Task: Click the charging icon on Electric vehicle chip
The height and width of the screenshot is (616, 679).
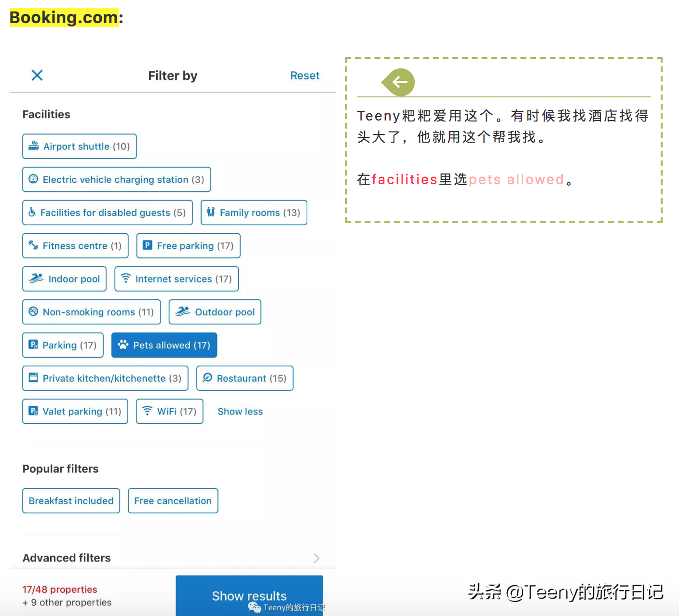Action: (33, 179)
